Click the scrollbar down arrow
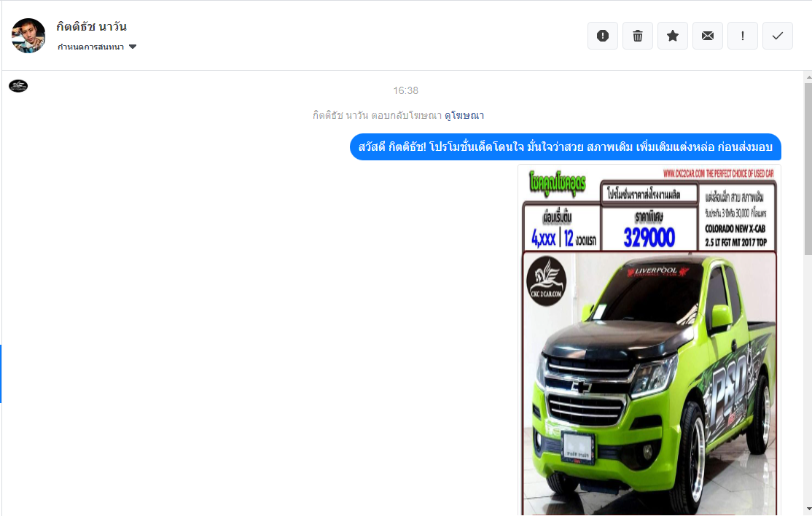Screen dimensions: 812x516 coord(808,509)
